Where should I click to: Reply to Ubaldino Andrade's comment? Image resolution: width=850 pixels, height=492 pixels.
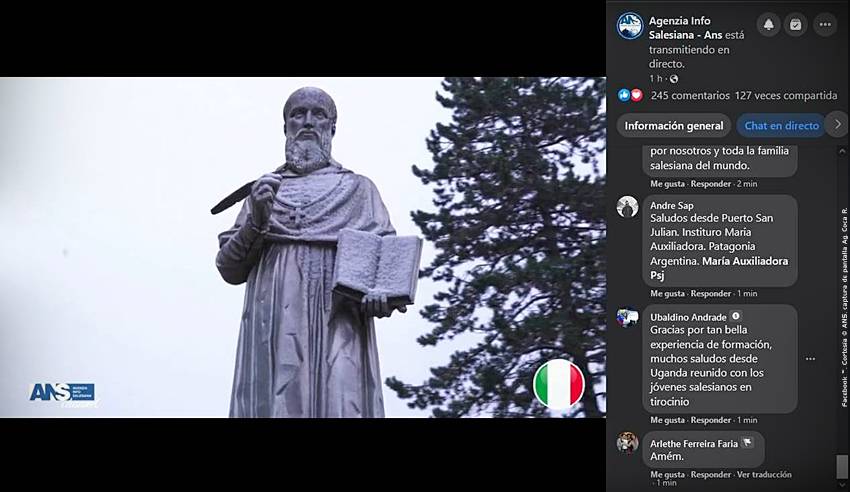[711, 420]
